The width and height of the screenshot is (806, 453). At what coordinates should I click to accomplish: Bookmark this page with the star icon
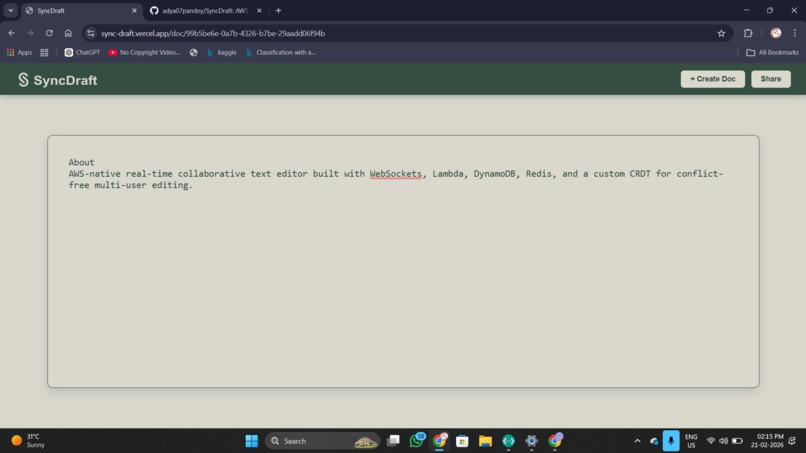click(721, 33)
